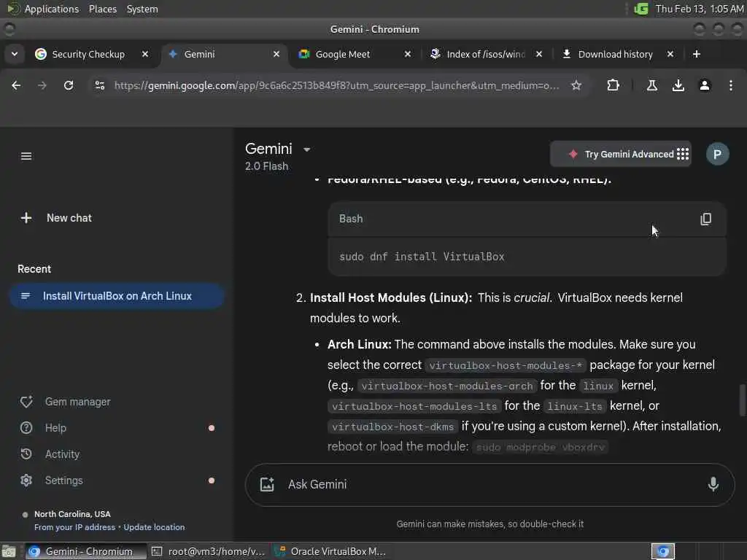
Task: Select the Gemini - Chromium taskbar entry
Action: [86, 551]
